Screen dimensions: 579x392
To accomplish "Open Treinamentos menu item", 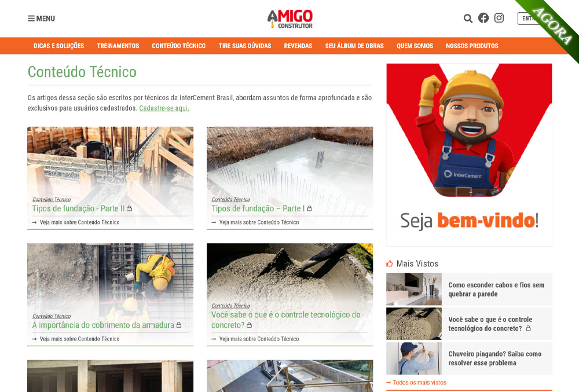I will click(118, 46).
